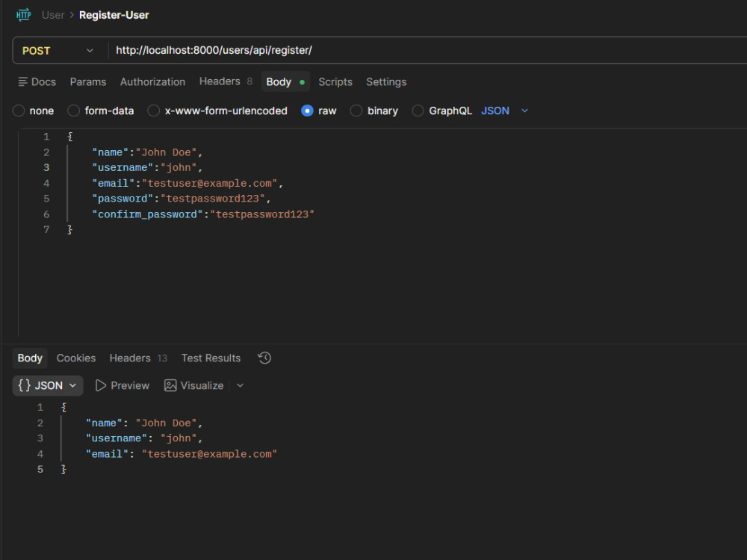This screenshot has width=747, height=560.
Task: Expand the chevron next to Visualize
Action: (240, 385)
